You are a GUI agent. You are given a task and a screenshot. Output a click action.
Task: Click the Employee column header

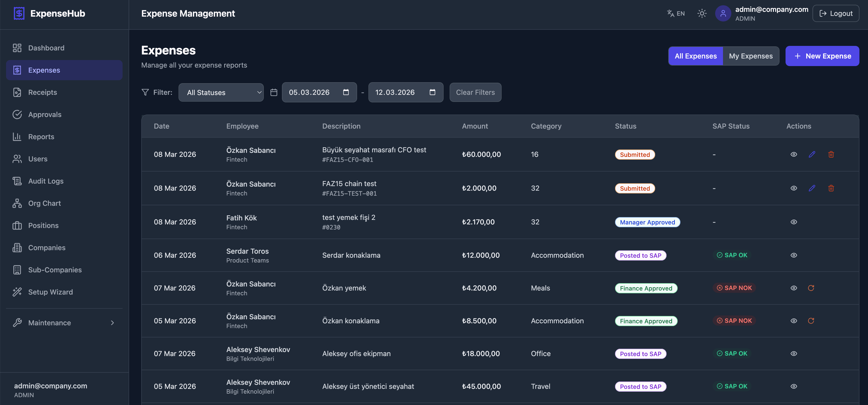click(242, 126)
